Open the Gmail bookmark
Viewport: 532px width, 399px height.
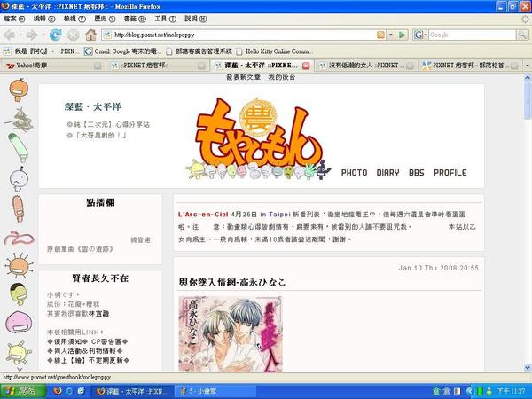pyautogui.click(x=123, y=51)
